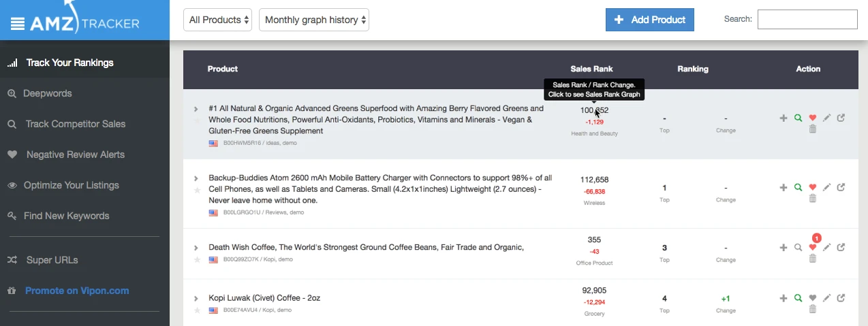Click the plus icon for Greens Superfood row

click(x=784, y=118)
